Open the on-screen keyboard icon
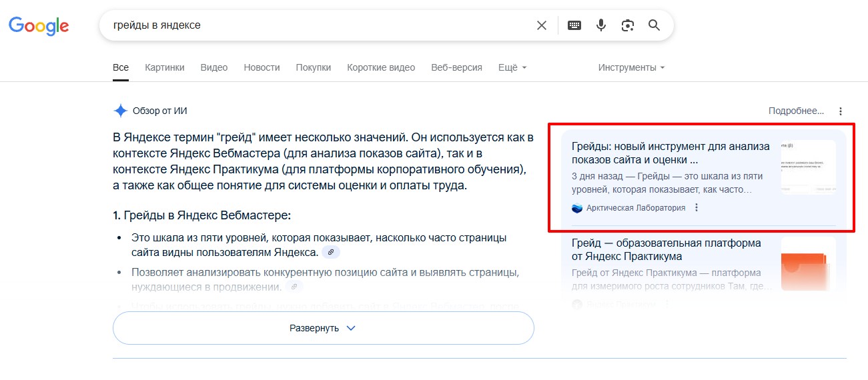 pos(574,25)
